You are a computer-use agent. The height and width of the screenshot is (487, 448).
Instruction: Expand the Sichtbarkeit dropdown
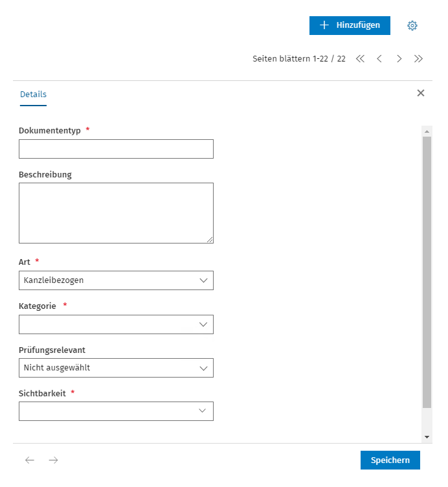pos(116,411)
